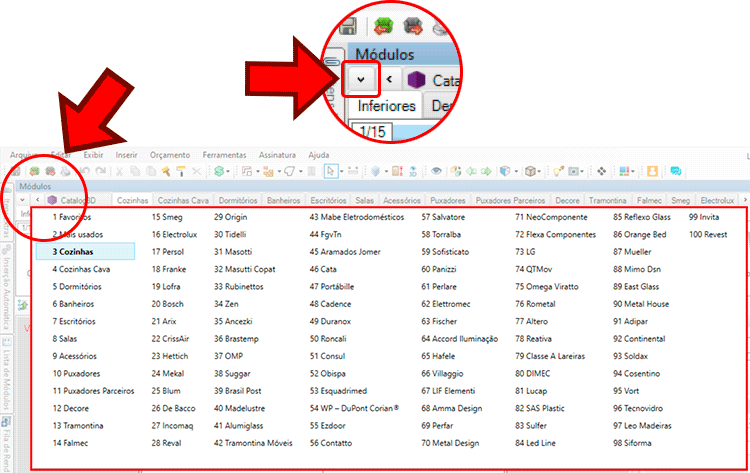750x473 pixels.
Task: Click the purple Catalog3D cube icon
Action: tap(52, 200)
